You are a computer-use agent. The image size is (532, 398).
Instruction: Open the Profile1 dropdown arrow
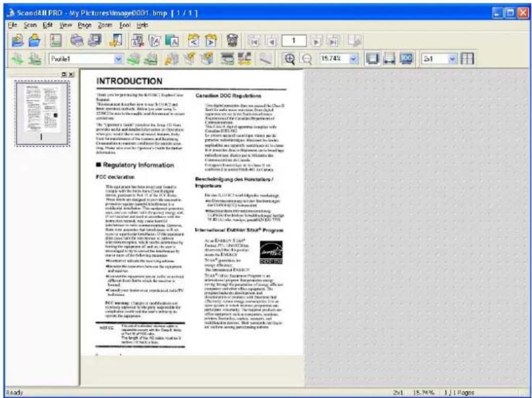[118, 58]
